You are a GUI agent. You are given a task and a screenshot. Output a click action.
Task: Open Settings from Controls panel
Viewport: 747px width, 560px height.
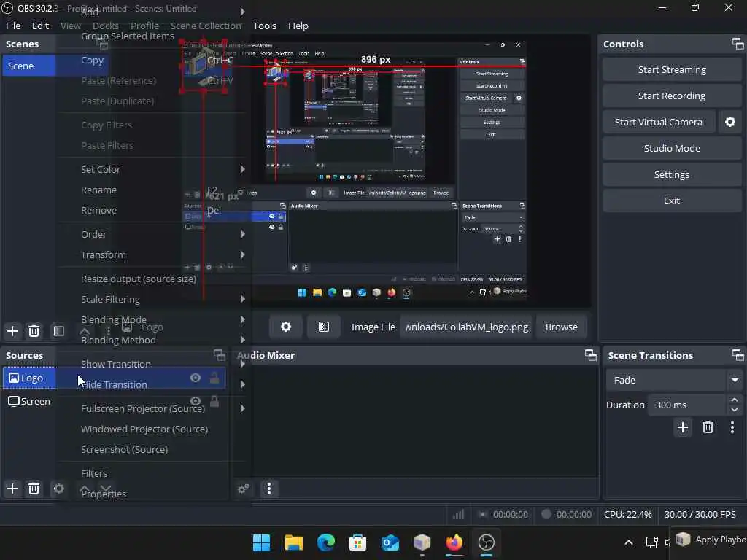click(672, 174)
